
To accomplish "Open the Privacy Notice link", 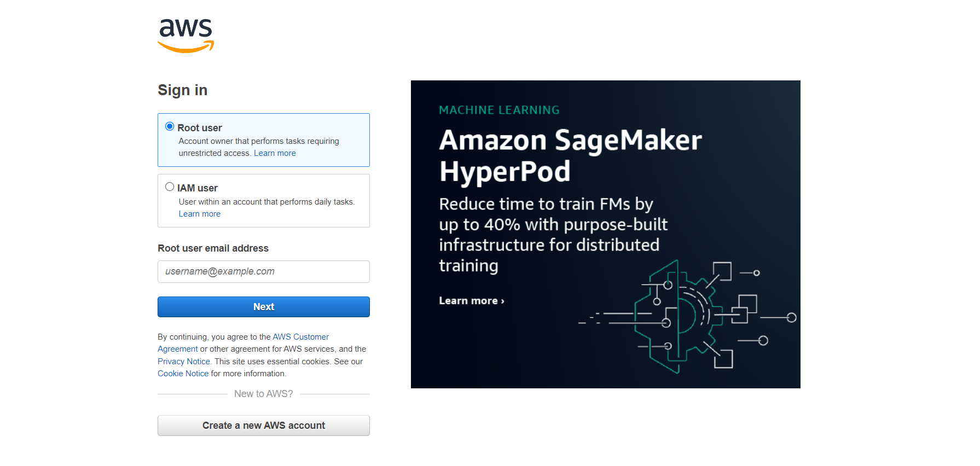I will (184, 362).
